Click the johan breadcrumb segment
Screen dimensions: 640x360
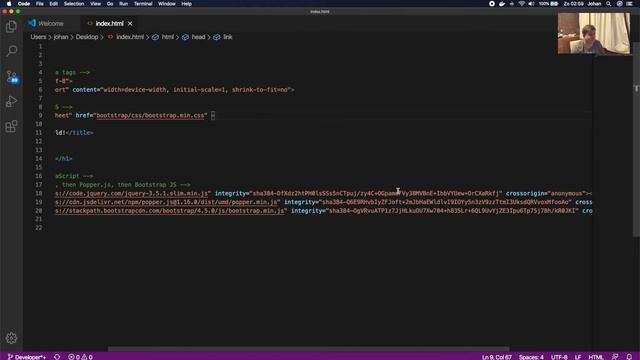pos(61,37)
